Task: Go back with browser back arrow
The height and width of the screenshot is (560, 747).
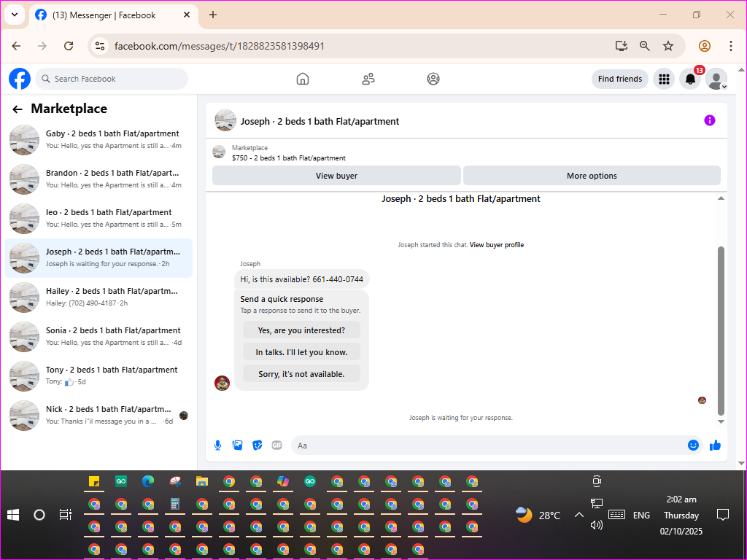Action: (x=16, y=46)
